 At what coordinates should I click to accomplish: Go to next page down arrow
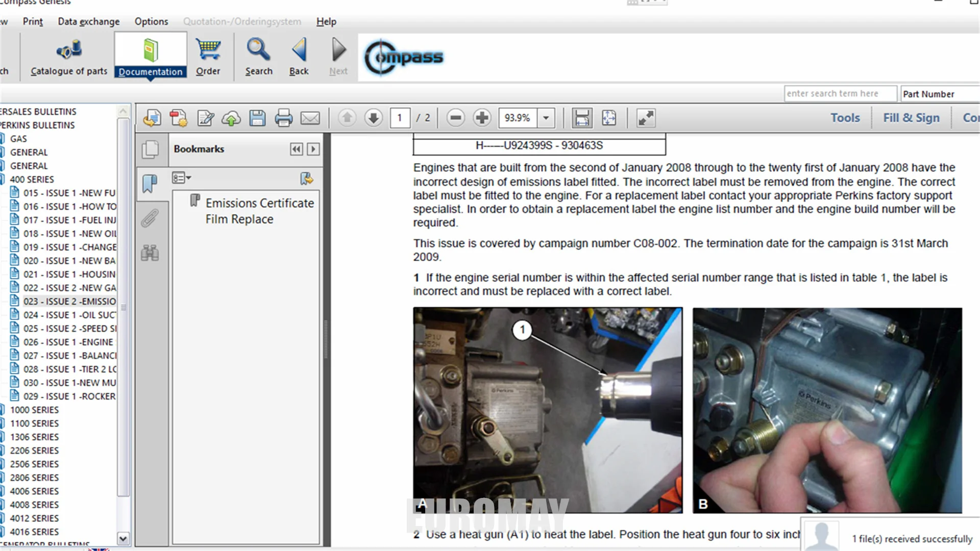[374, 118]
